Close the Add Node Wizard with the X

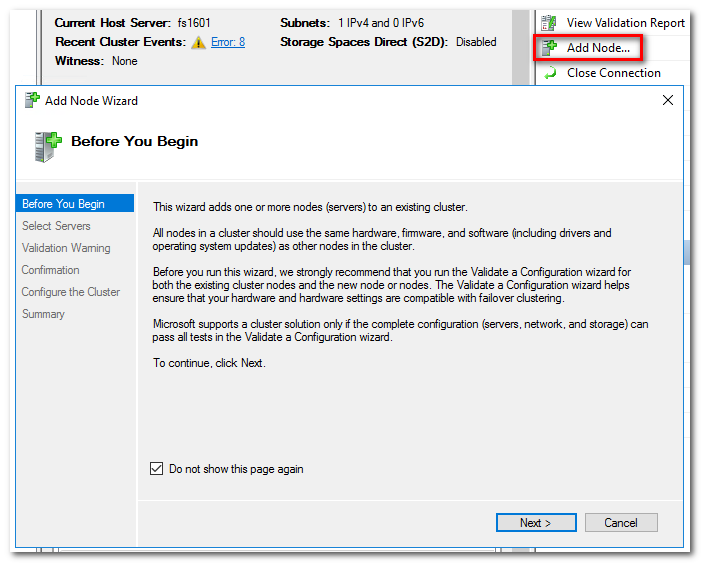[x=667, y=100]
